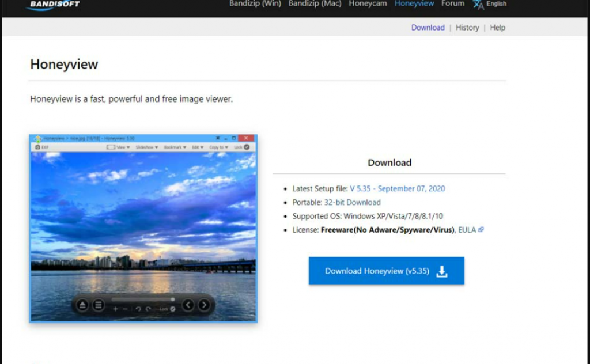Open the History page link
This screenshot has height=364, width=590.
(x=467, y=28)
